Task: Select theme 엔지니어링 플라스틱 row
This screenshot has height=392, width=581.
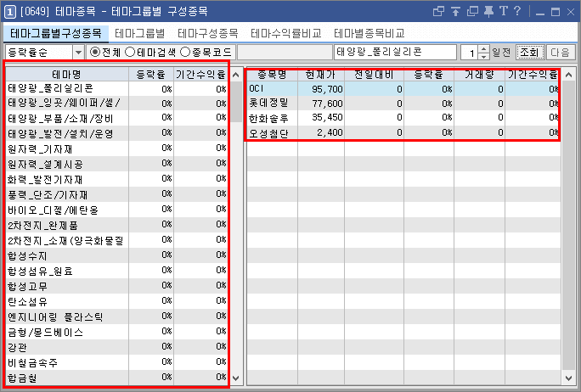Action: (x=116, y=316)
